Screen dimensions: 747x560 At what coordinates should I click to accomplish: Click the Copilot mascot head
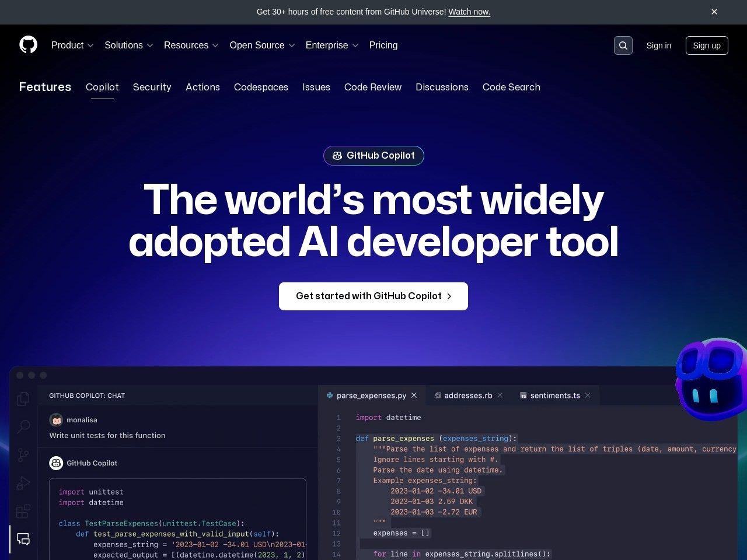coord(712,379)
